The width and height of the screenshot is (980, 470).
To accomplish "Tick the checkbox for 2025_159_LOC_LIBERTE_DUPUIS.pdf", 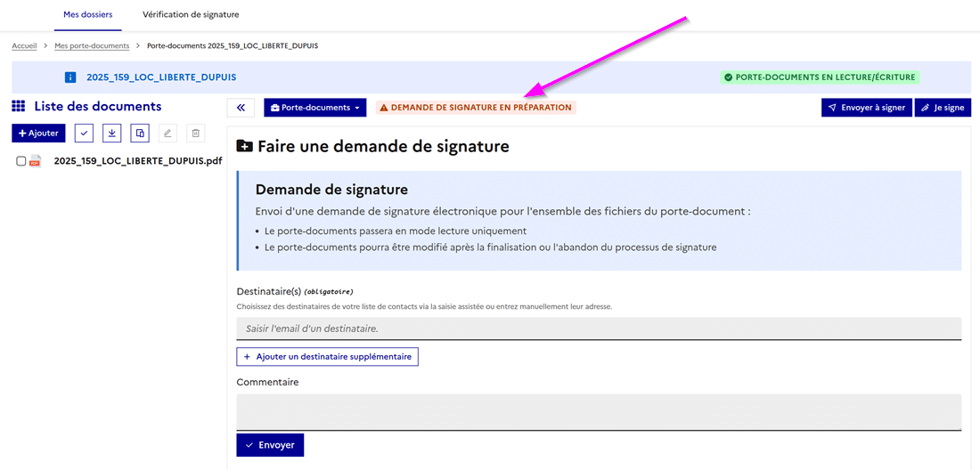I will point(21,161).
